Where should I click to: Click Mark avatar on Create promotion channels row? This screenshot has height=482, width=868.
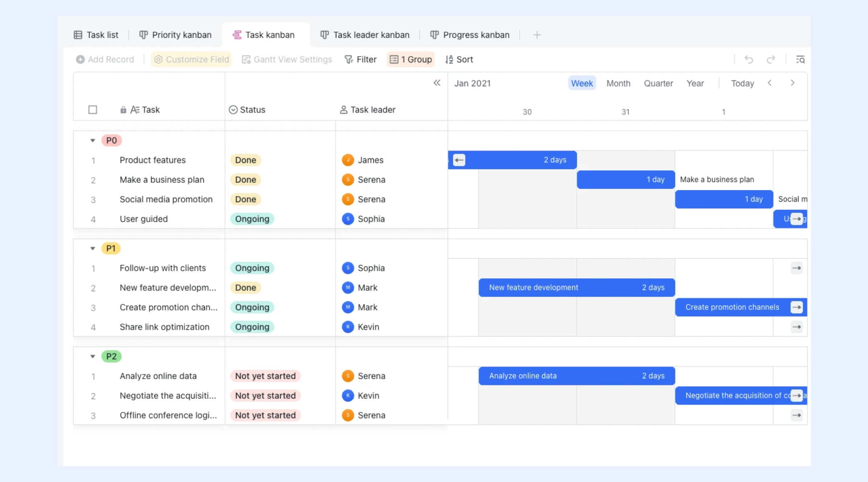348,307
